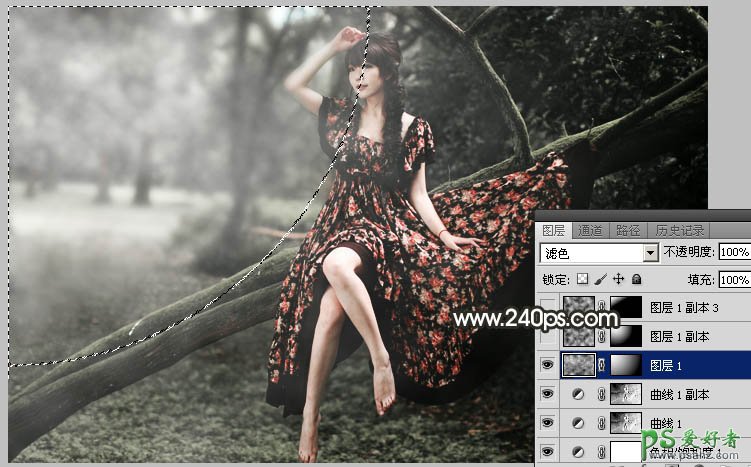Click lock image pixels brush icon
Screen dimensions: 751x467
click(x=600, y=280)
